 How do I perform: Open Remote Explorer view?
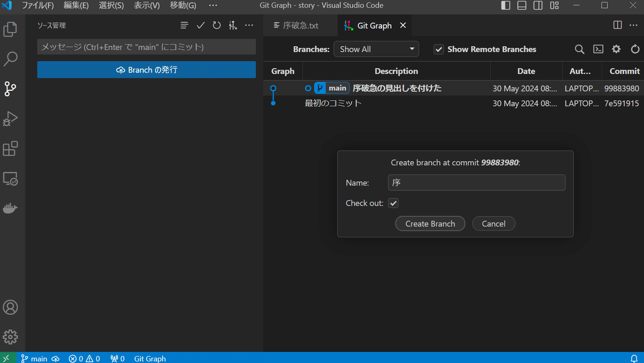click(10, 179)
